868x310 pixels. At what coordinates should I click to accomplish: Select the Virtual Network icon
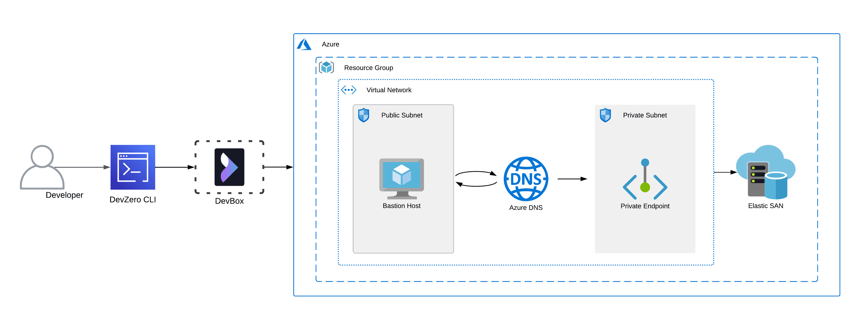click(348, 90)
